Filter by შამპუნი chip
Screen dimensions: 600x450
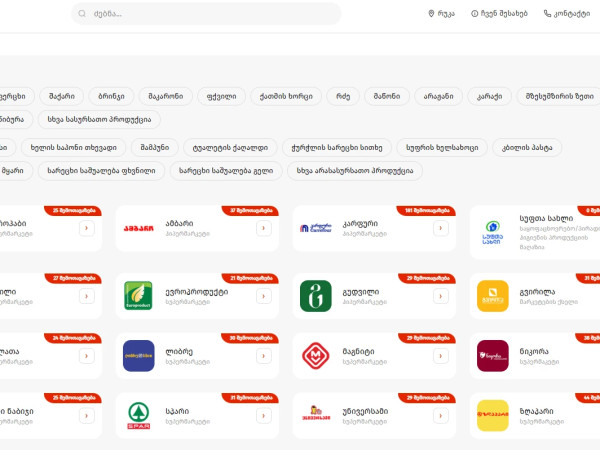click(155, 147)
